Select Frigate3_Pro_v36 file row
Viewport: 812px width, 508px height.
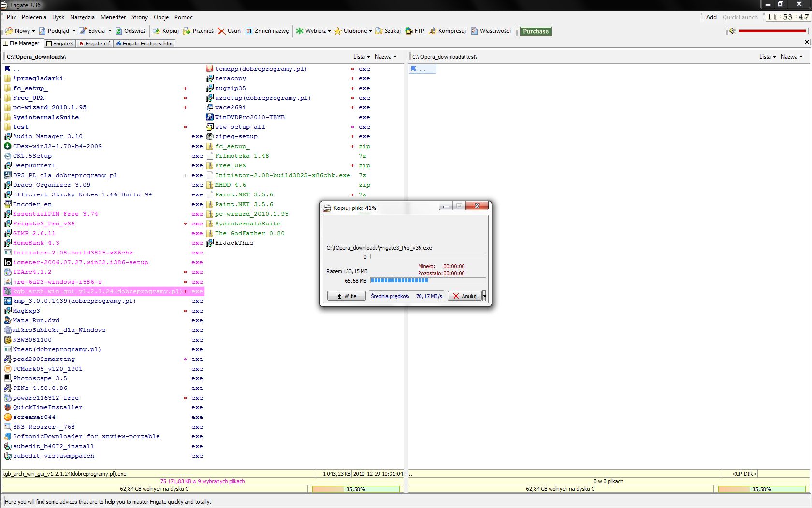[103, 224]
